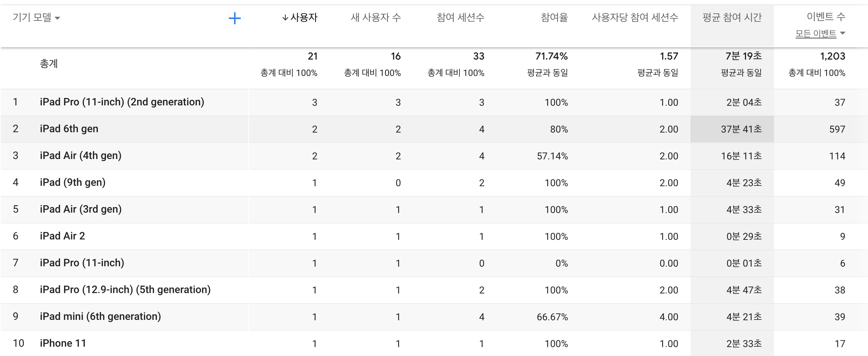Image resolution: width=868 pixels, height=356 pixels.
Task: Click the blue plus add-dimension icon
Action: (x=235, y=18)
